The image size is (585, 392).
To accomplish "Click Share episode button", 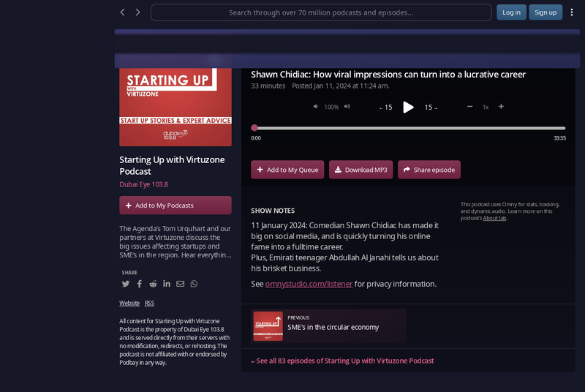I will [x=429, y=170].
